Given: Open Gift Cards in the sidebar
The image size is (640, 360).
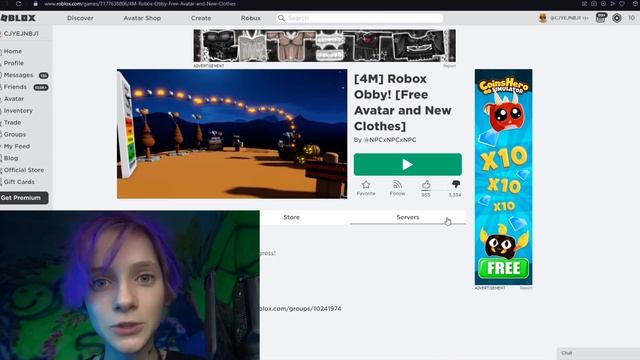Looking at the screenshot, I should [19, 182].
